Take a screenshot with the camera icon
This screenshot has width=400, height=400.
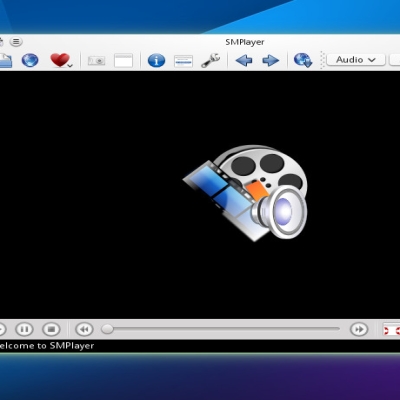[97, 61]
